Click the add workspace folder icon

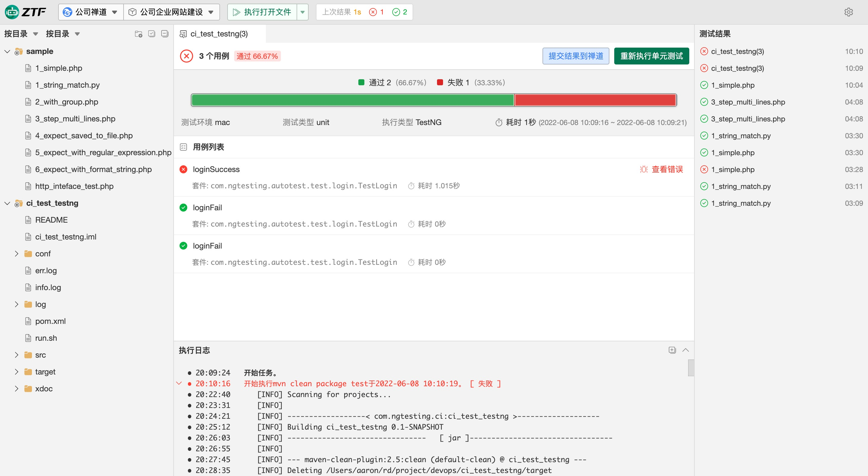pyautogui.click(x=139, y=34)
